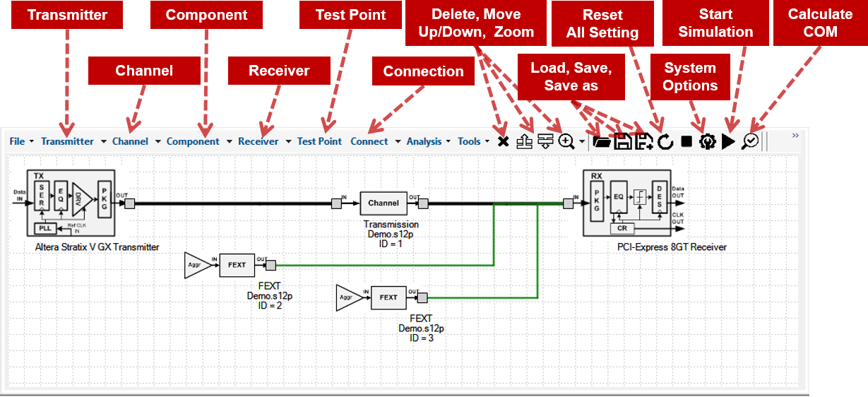This screenshot has width=868, height=397.
Task: Select the TX transmitter block
Action: point(71,203)
